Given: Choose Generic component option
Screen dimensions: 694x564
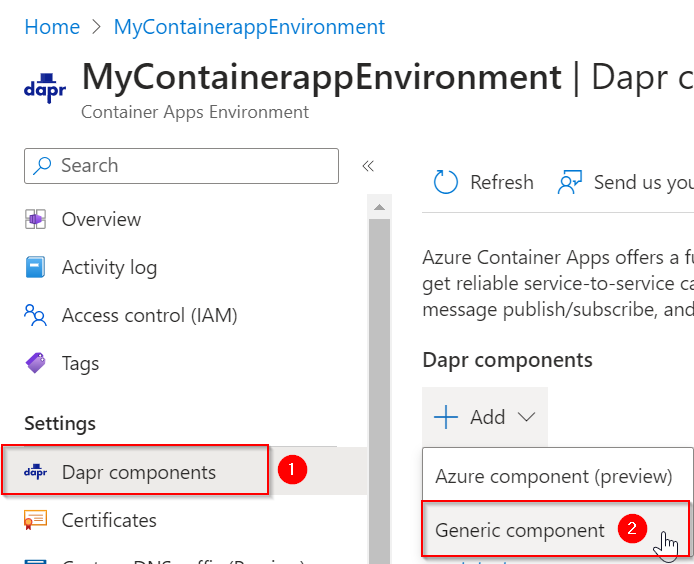Looking at the screenshot, I should 555,529.
